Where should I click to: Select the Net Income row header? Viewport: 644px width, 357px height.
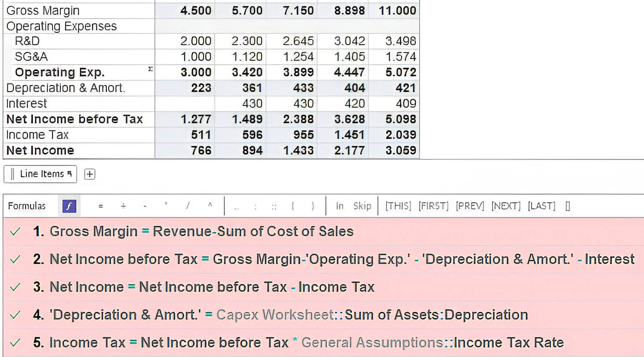point(40,151)
